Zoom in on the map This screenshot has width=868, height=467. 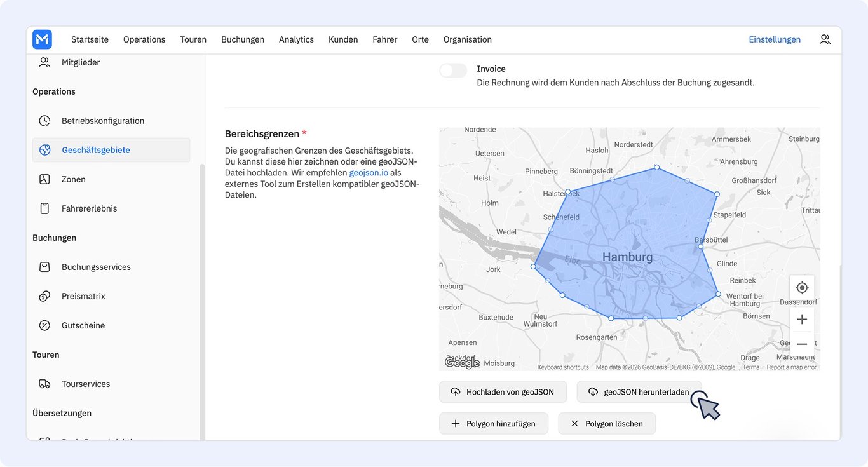(802, 319)
